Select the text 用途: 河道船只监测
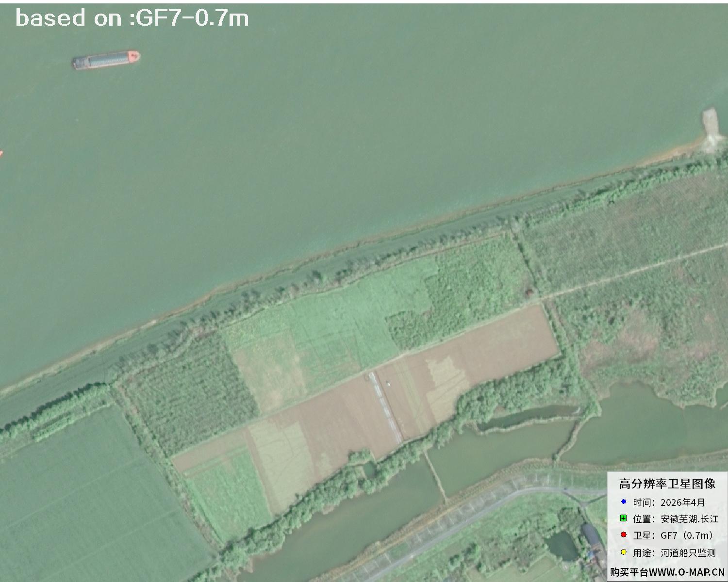The height and width of the screenshot is (582, 728). click(x=674, y=552)
